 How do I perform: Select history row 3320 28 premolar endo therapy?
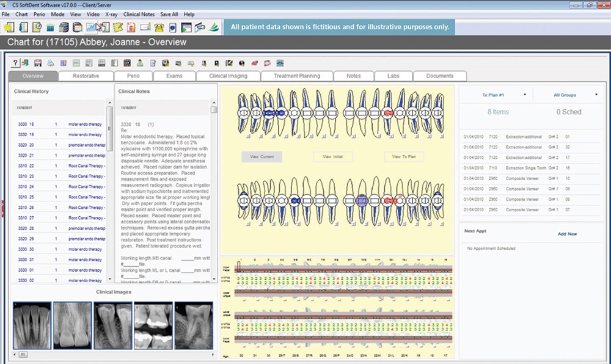coord(60,228)
